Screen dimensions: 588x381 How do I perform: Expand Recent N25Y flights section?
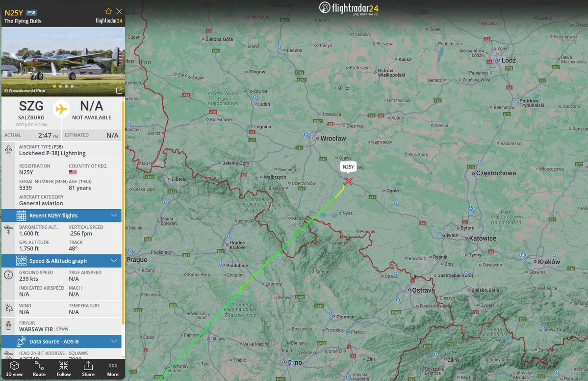point(61,216)
